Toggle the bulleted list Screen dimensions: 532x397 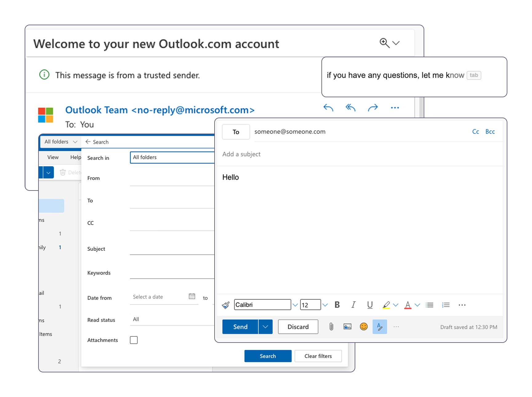429,305
